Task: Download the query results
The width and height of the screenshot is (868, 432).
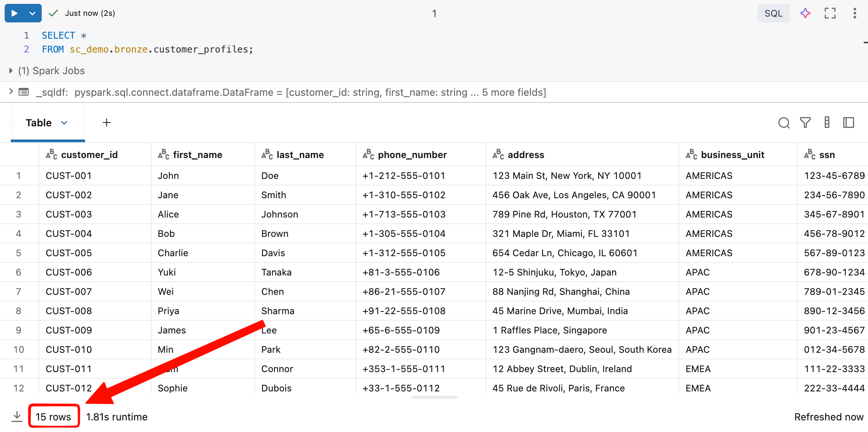Action: [17, 416]
